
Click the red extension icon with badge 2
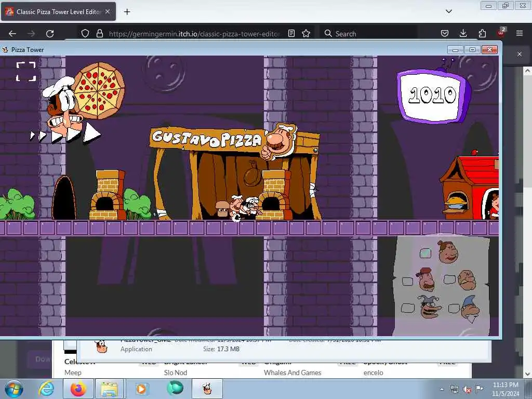click(501, 33)
